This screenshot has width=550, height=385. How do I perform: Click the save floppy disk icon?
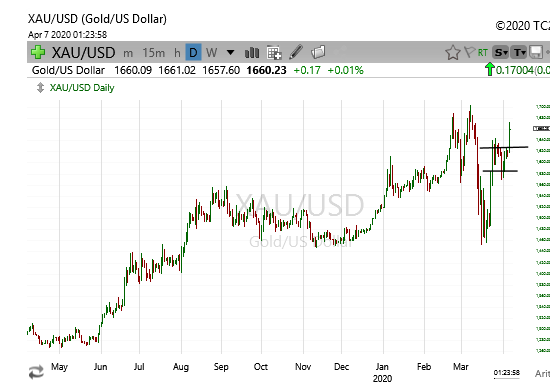[536, 52]
